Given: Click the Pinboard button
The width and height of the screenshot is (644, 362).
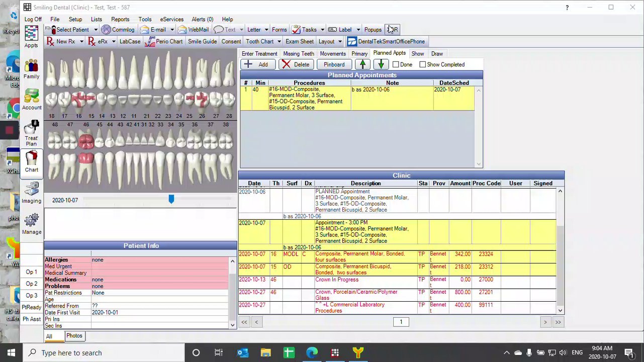Looking at the screenshot, I should point(334,64).
